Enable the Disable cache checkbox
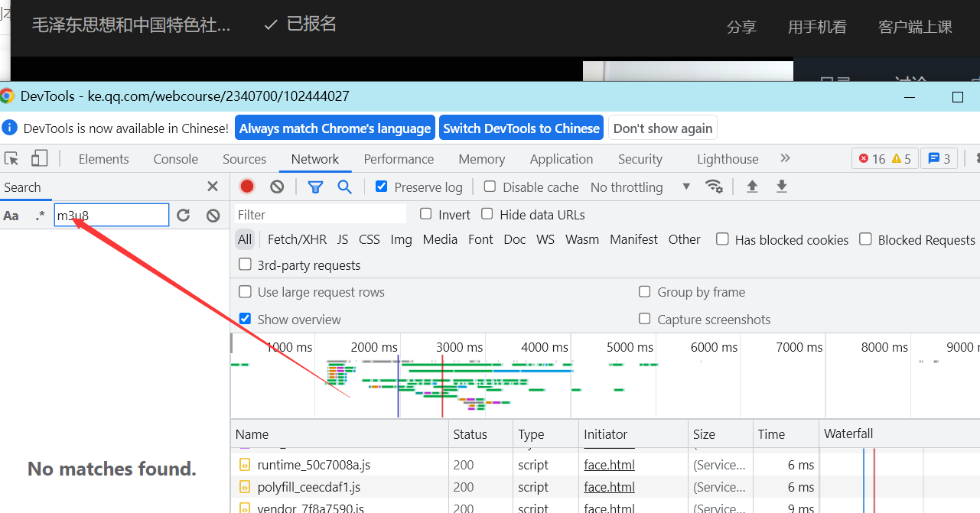This screenshot has width=980, height=513. 490,187
